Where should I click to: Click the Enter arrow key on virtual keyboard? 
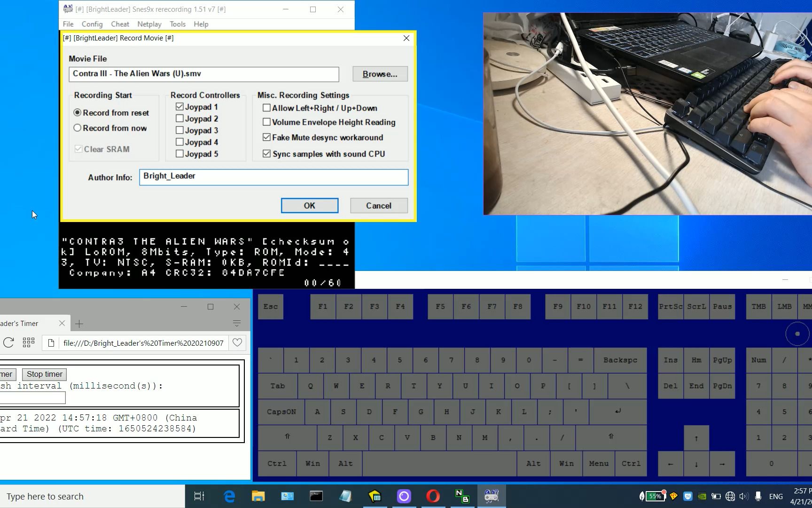[x=618, y=412]
